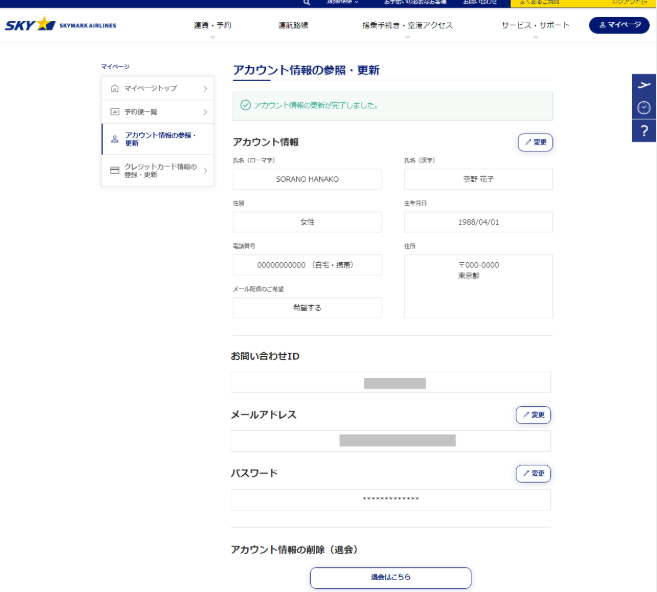Click the 退会はこちら button
This screenshot has width=657, height=592.
tap(391, 577)
